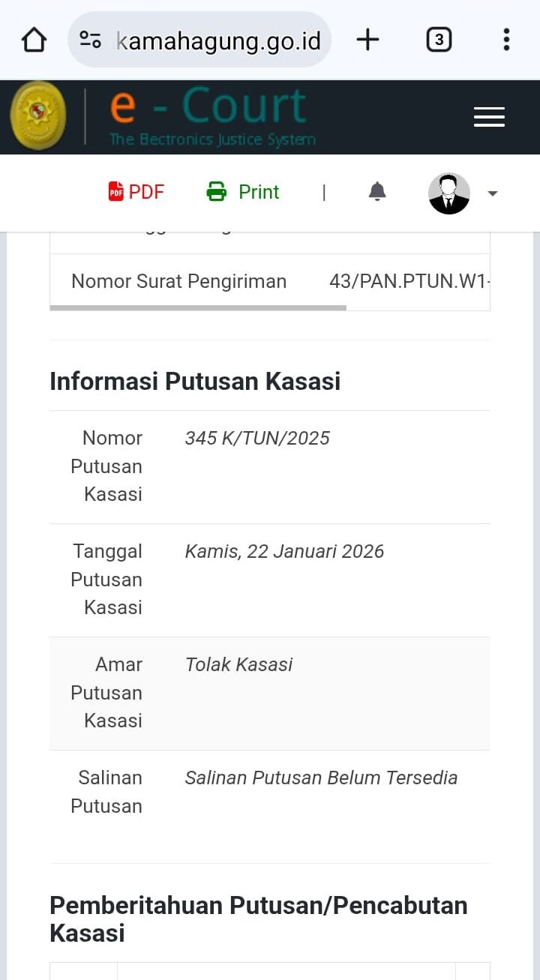Open the browser three-dot menu

[506, 40]
